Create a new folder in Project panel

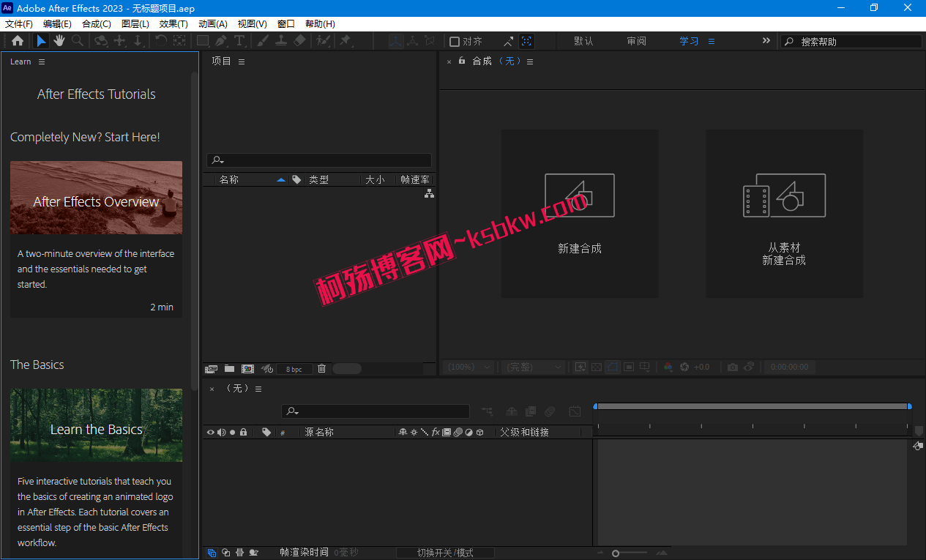229,369
